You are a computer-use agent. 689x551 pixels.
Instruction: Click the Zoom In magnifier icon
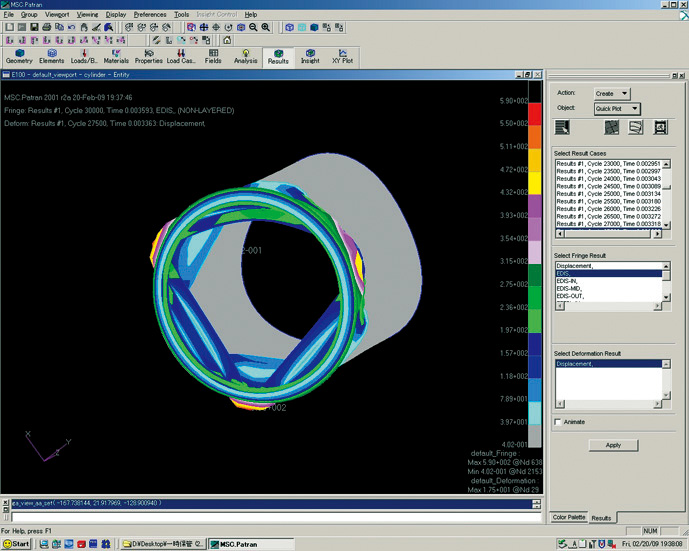click(x=265, y=27)
